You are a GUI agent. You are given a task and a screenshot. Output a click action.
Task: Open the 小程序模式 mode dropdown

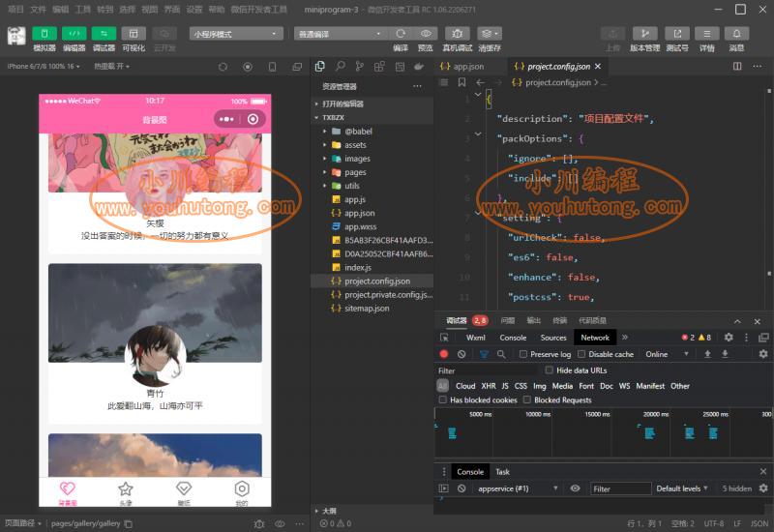tap(236, 34)
